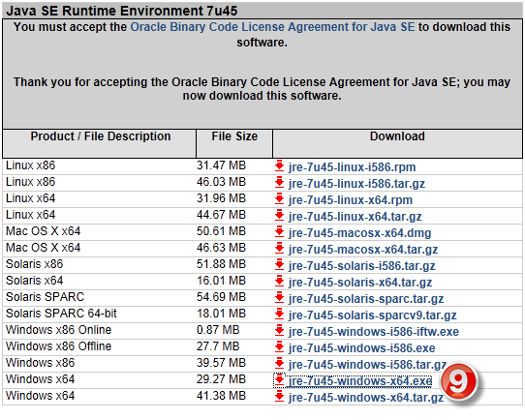Click download icon for solaris-sparcv9.tar.gz

pos(279,314)
